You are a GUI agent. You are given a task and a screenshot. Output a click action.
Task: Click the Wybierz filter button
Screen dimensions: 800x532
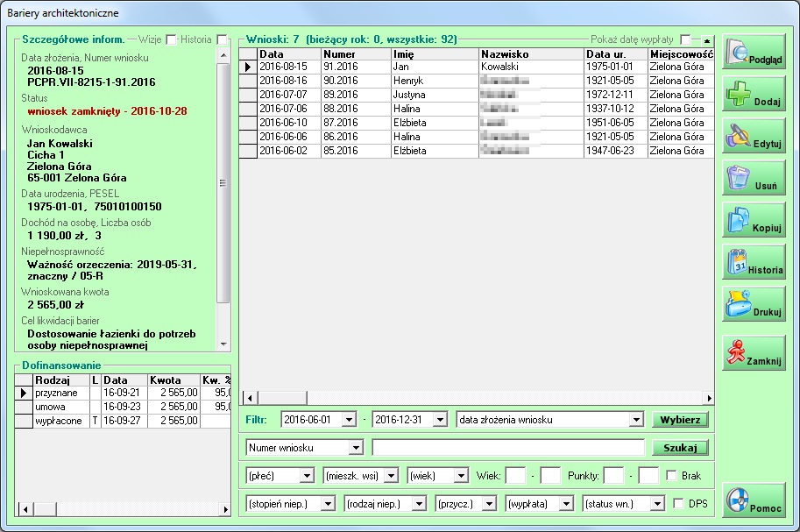[x=680, y=420]
